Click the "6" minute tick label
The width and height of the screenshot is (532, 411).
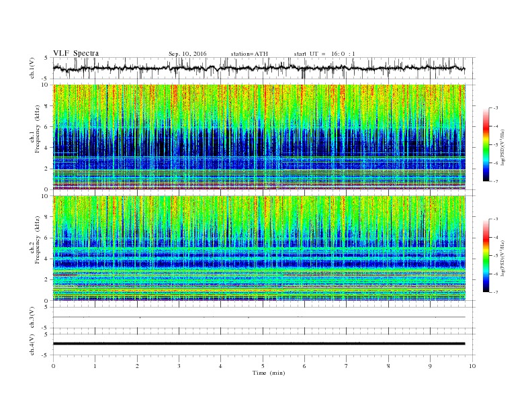[304, 366]
